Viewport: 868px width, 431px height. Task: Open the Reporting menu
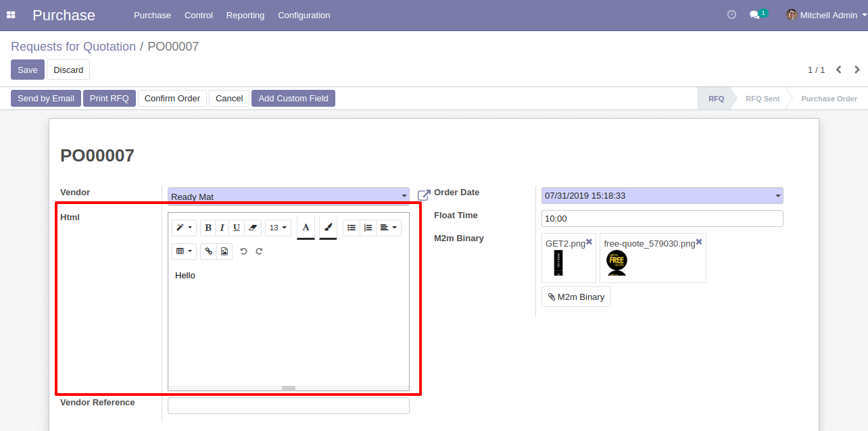(245, 15)
